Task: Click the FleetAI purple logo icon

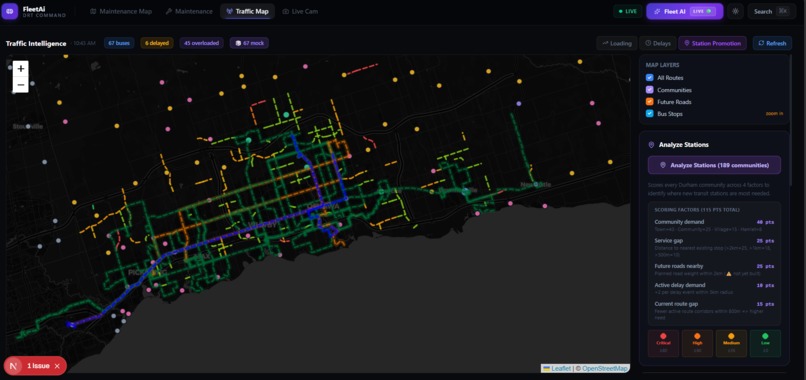Action: [x=10, y=11]
